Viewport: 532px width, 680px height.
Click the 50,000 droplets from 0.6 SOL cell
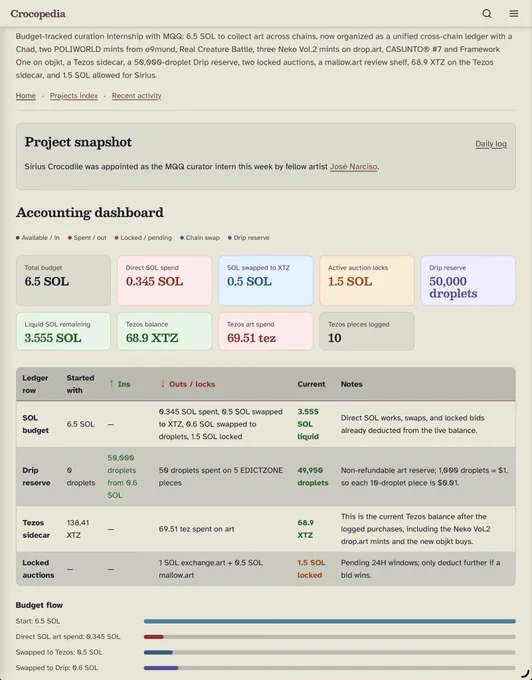122,476
